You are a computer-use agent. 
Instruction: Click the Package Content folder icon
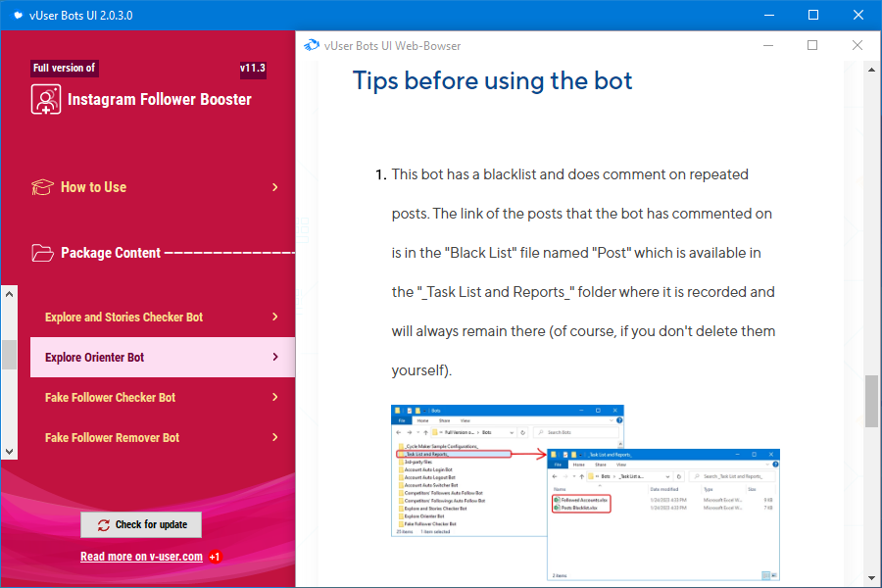coord(42,253)
